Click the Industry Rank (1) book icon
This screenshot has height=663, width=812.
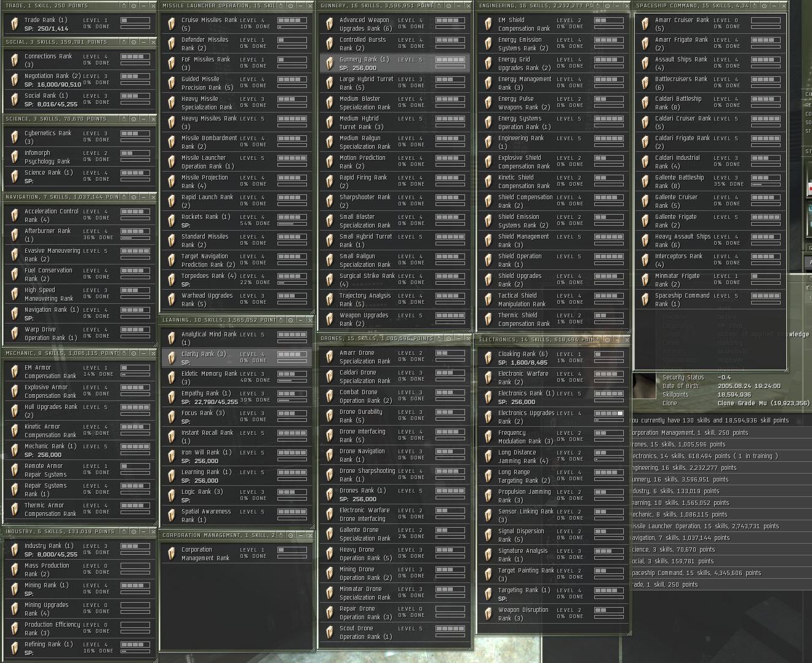click(15, 550)
